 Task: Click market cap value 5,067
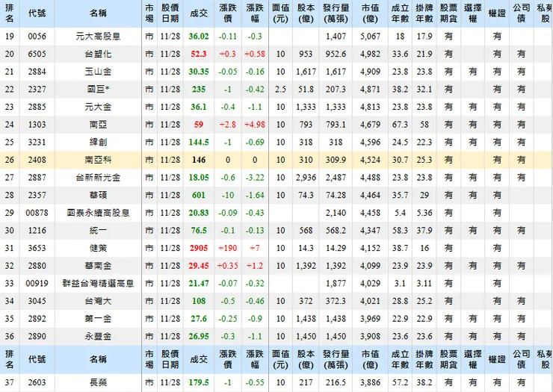tap(370, 37)
